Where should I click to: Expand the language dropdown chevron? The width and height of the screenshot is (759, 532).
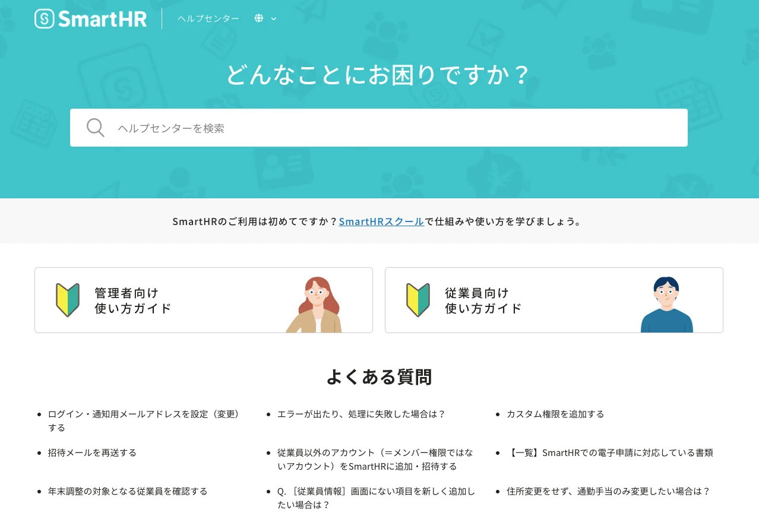point(274,18)
